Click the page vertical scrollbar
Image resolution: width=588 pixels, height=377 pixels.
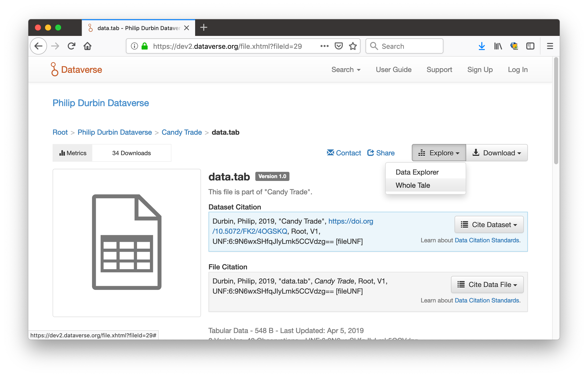(556, 111)
